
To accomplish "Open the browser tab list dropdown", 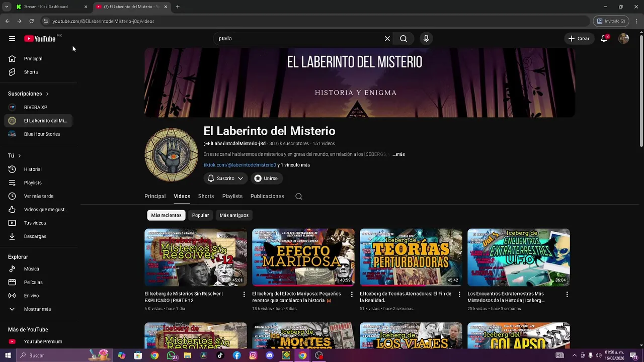I will pyautogui.click(x=7, y=7).
